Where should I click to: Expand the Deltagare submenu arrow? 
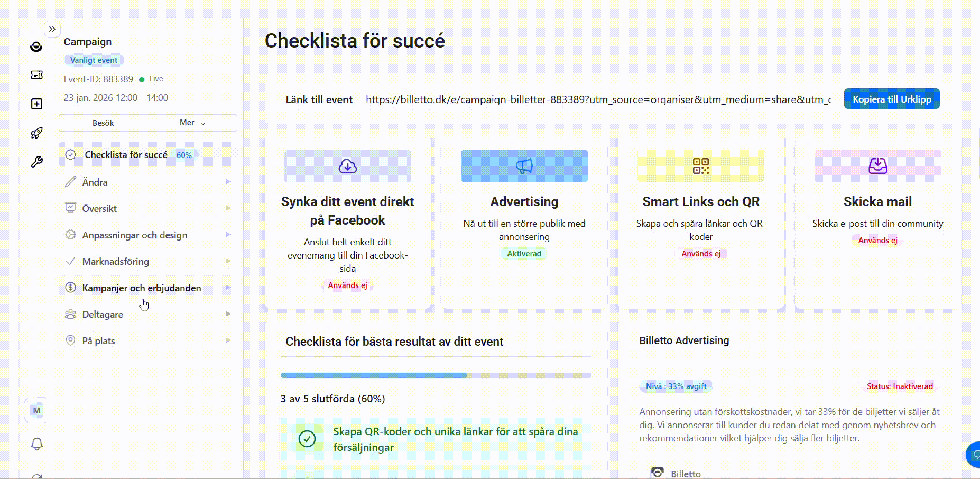[228, 314]
